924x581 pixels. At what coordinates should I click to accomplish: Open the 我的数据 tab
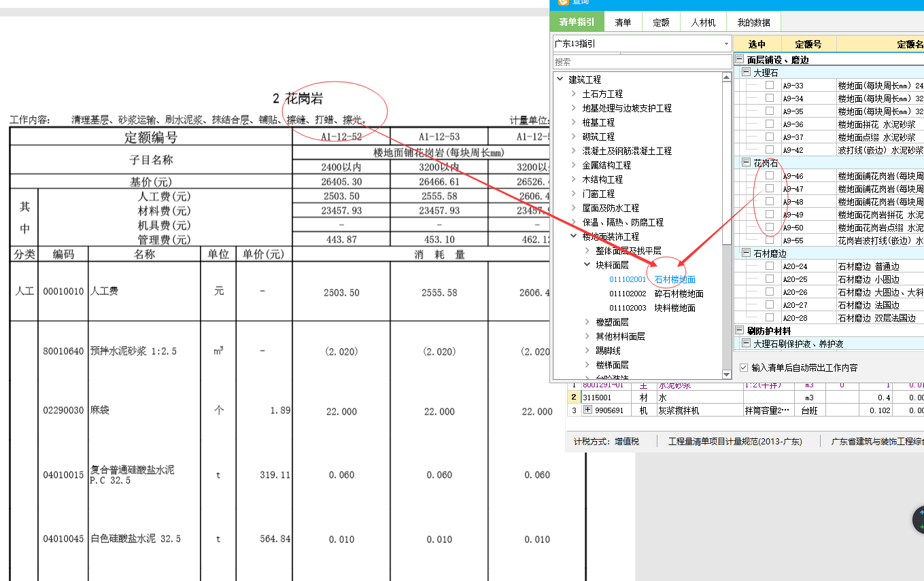click(x=753, y=22)
